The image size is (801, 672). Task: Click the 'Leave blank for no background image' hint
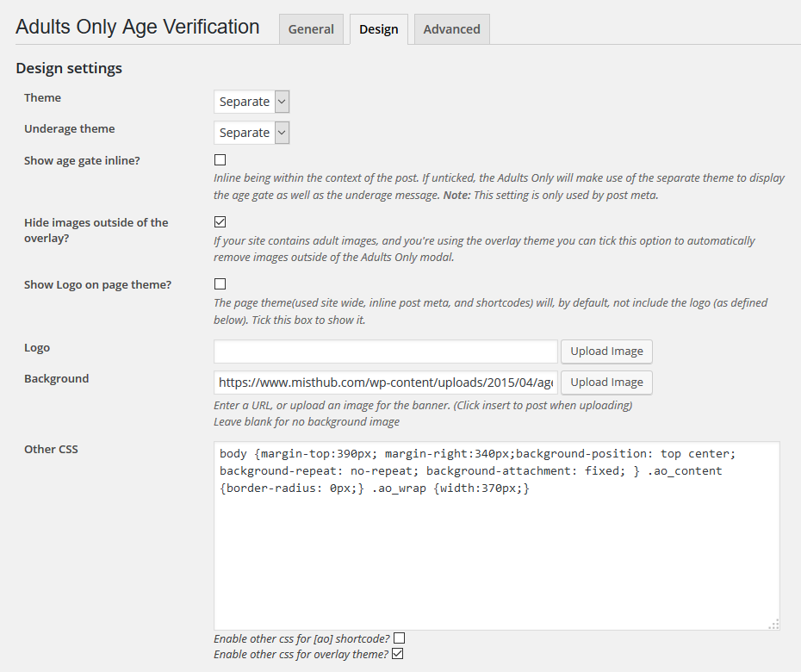point(307,421)
